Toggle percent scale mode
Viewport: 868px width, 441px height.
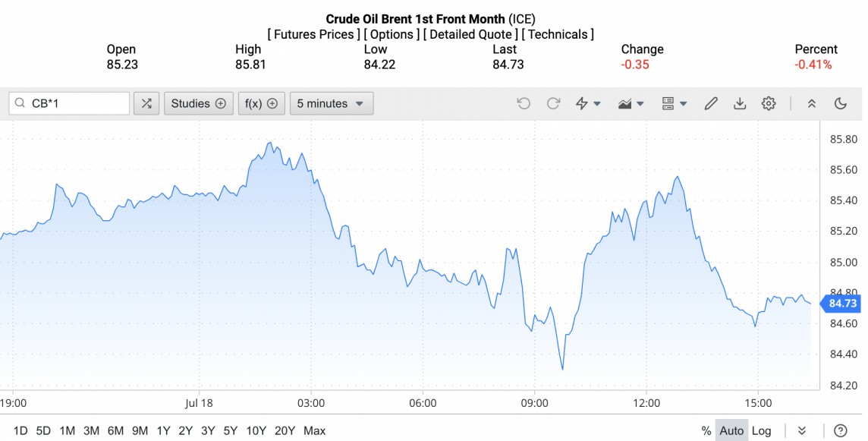706,430
